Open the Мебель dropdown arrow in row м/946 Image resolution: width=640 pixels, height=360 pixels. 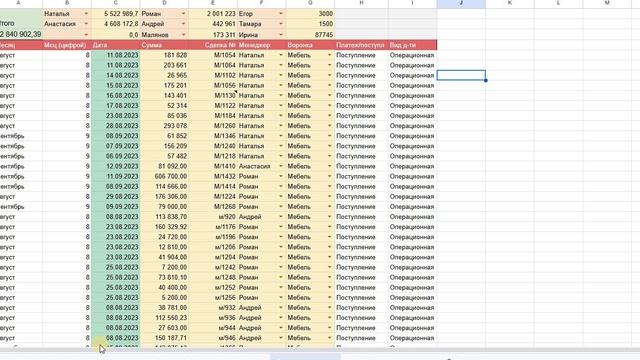coord(329,338)
